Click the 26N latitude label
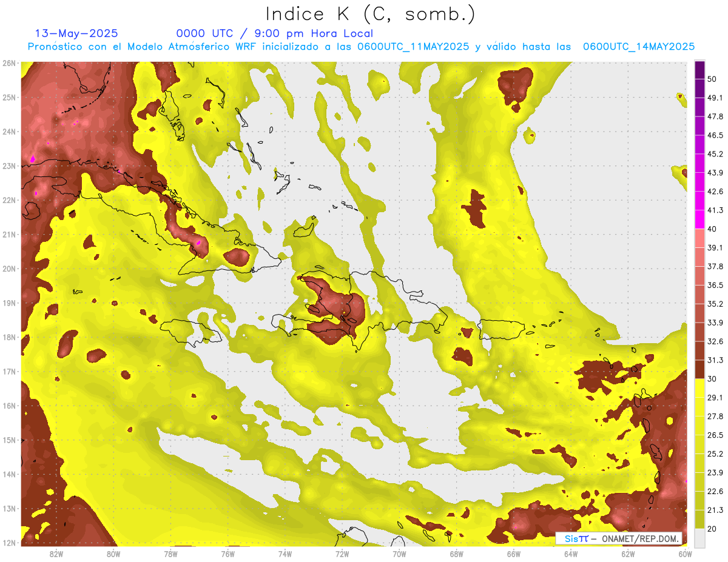Image resolution: width=728 pixels, height=562 pixels. coord(9,63)
